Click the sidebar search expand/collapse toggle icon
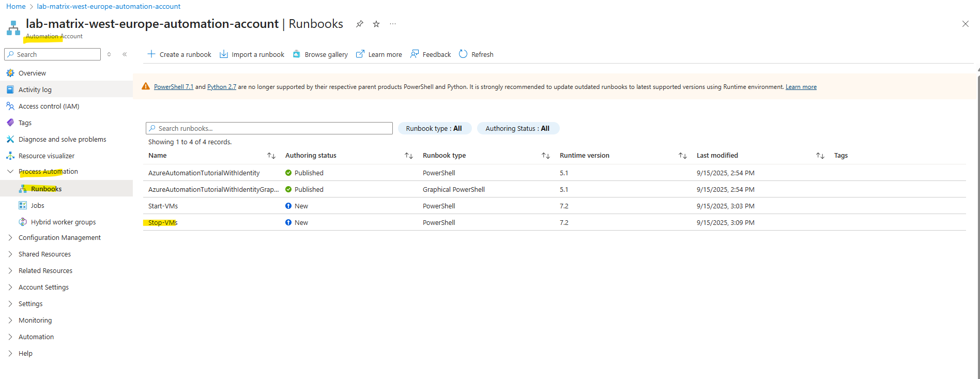Screen dimensions: 980x379 coord(109,54)
